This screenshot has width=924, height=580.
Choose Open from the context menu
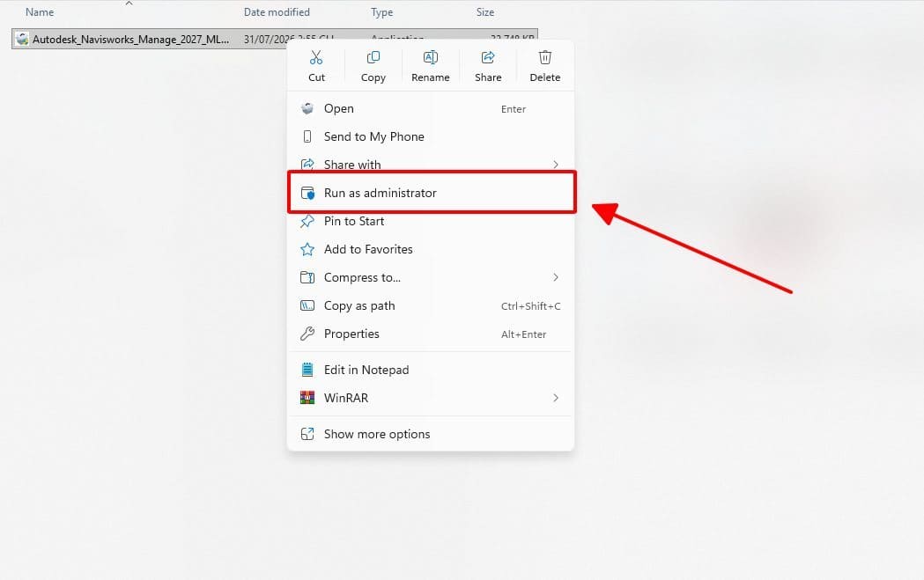click(x=430, y=108)
